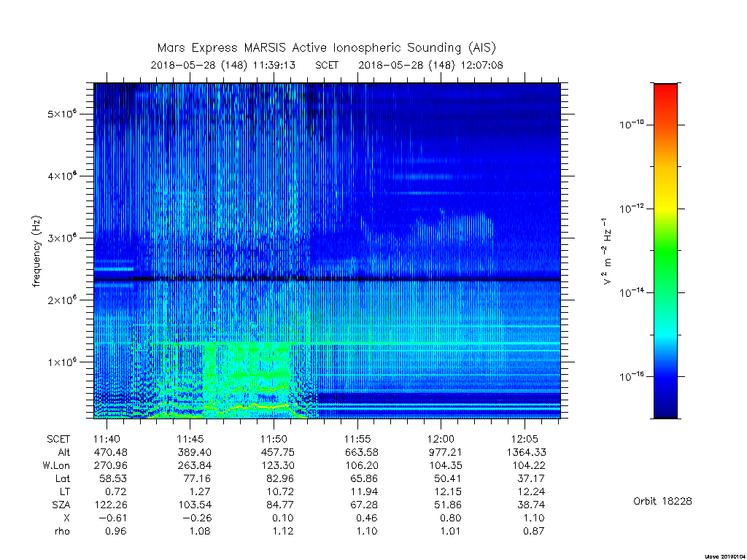Click the latitude value 37.17

[x=531, y=478]
